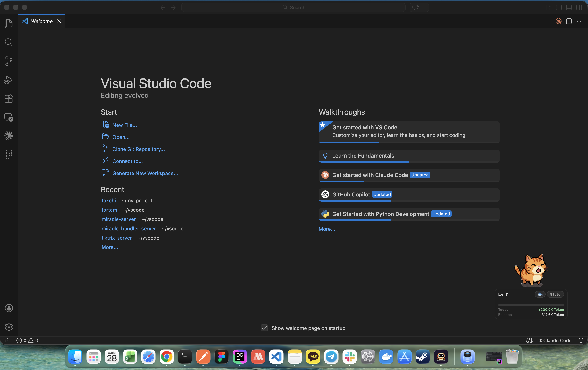The width and height of the screenshot is (588, 370).
Task: Toggle primary side bar layout button
Action: click(x=559, y=8)
